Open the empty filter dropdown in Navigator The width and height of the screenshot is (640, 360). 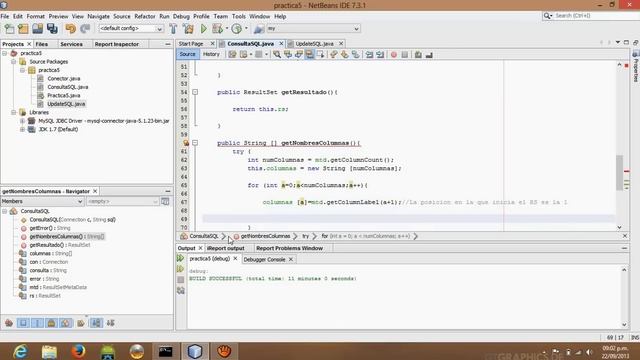pos(122,201)
